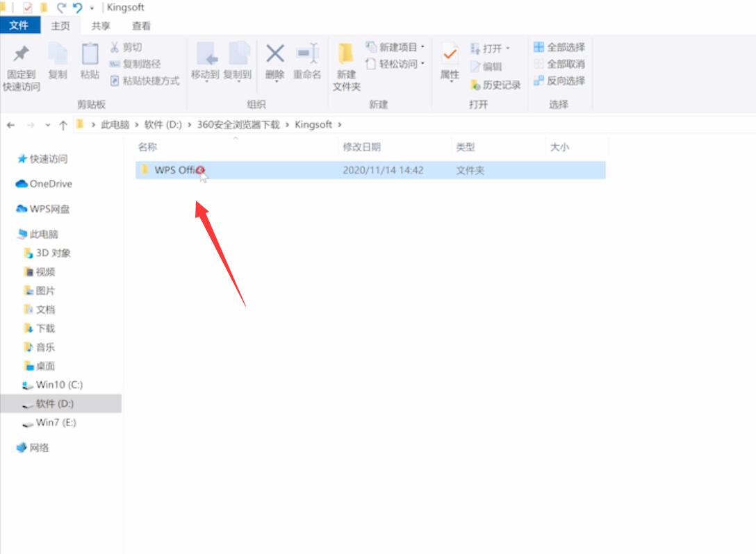Sort by Size (大小) column header
Image resolution: width=756 pixels, height=554 pixels.
pos(559,147)
